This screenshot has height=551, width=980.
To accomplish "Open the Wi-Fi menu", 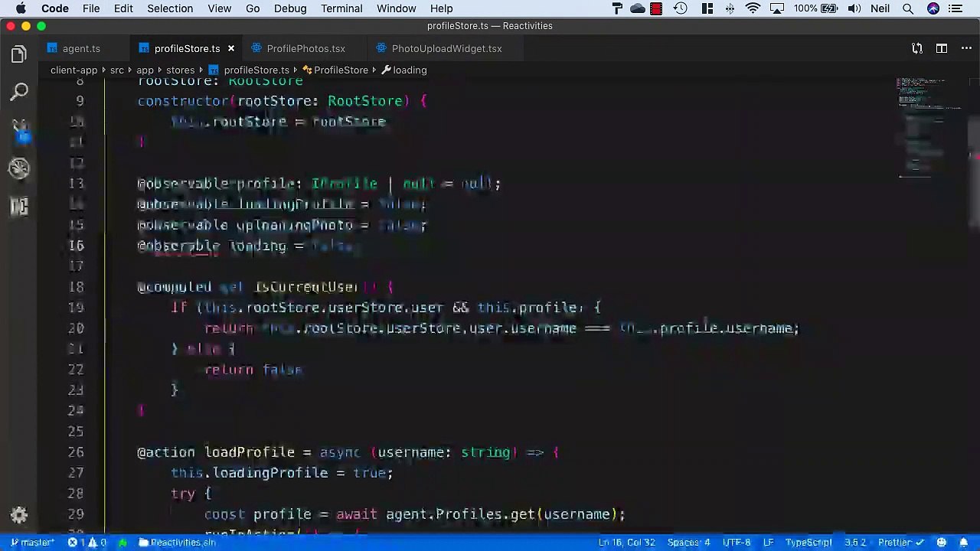I will (753, 8).
